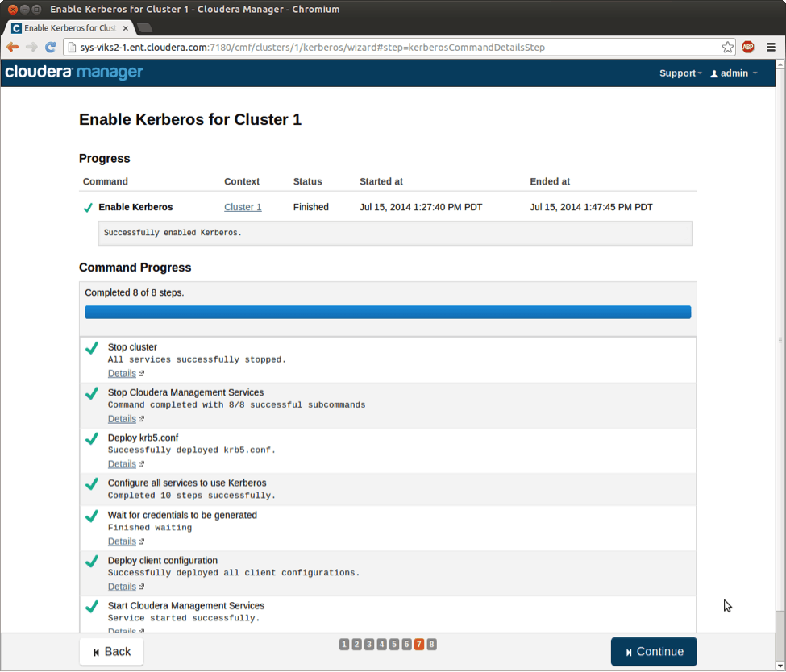This screenshot has height=672, width=786.
Task: Reload the page with refresh icon
Action: pyautogui.click(x=51, y=48)
